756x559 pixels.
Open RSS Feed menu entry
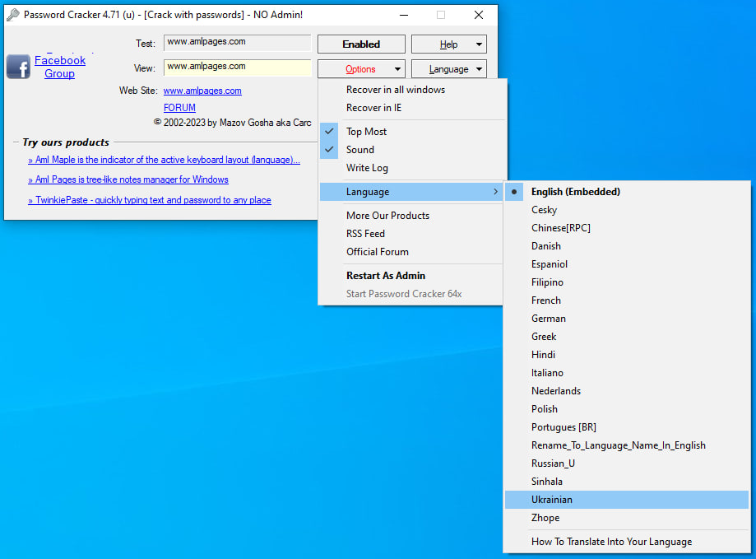pos(410,234)
